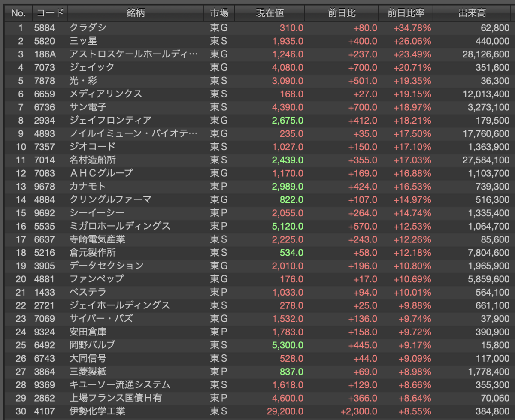Select stock code 5884
This screenshot has width=515, height=420.
coord(44,28)
